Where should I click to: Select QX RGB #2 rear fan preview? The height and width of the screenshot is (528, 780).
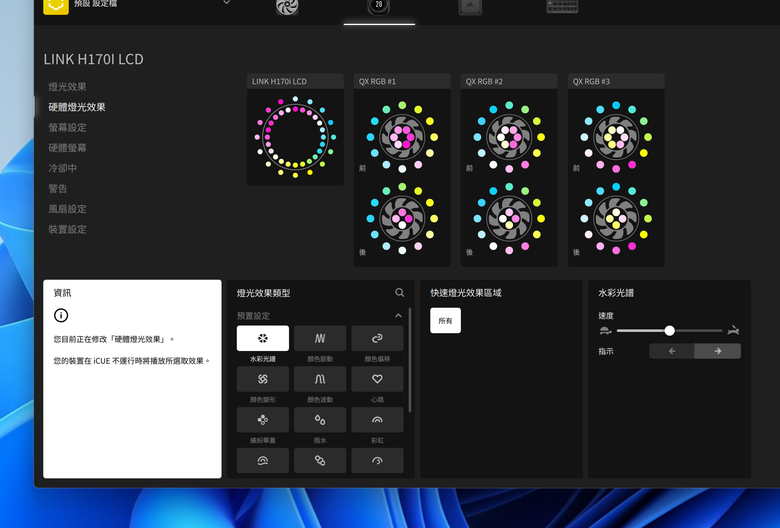click(x=509, y=218)
